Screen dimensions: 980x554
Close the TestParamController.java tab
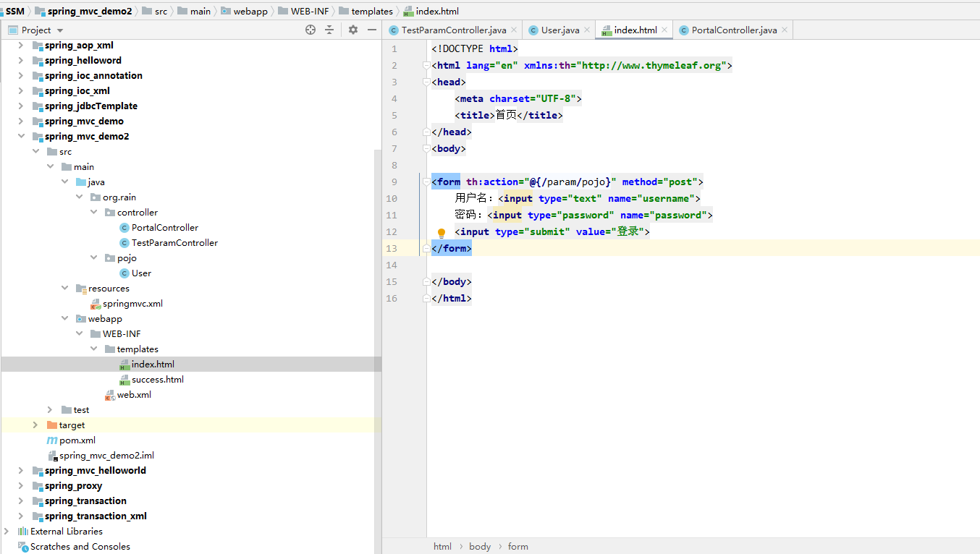[x=514, y=30]
